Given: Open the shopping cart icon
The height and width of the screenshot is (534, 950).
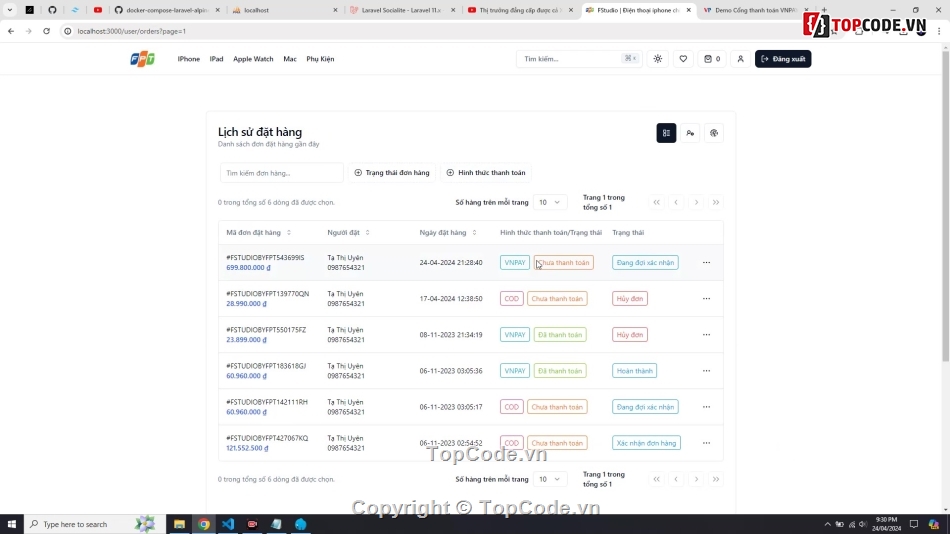Looking at the screenshot, I should pos(712,59).
